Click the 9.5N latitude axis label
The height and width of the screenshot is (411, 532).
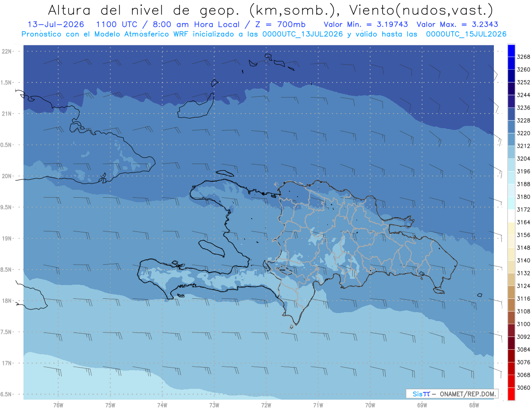point(7,207)
